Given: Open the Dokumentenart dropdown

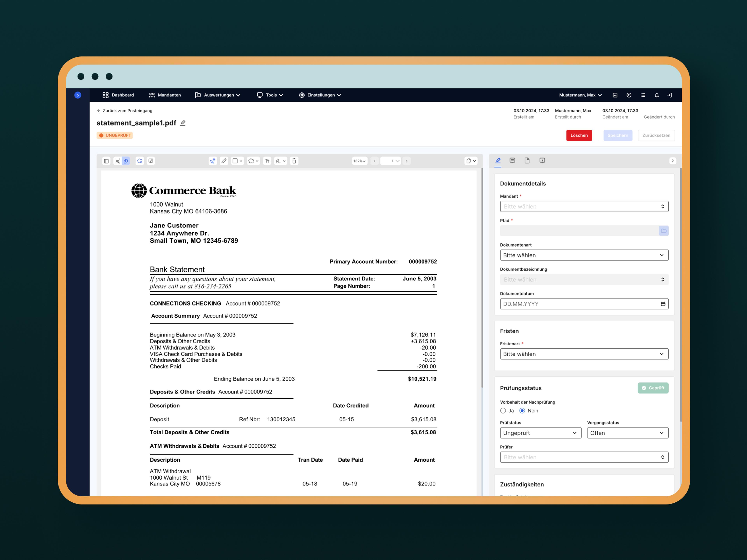Looking at the screenshot, I should (584, 255).
